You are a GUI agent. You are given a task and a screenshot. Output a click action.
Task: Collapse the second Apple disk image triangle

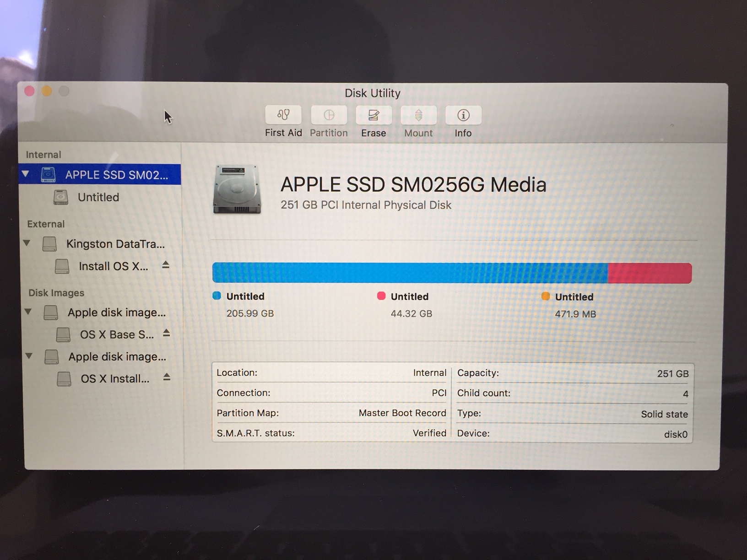click(x=29, y=356)
